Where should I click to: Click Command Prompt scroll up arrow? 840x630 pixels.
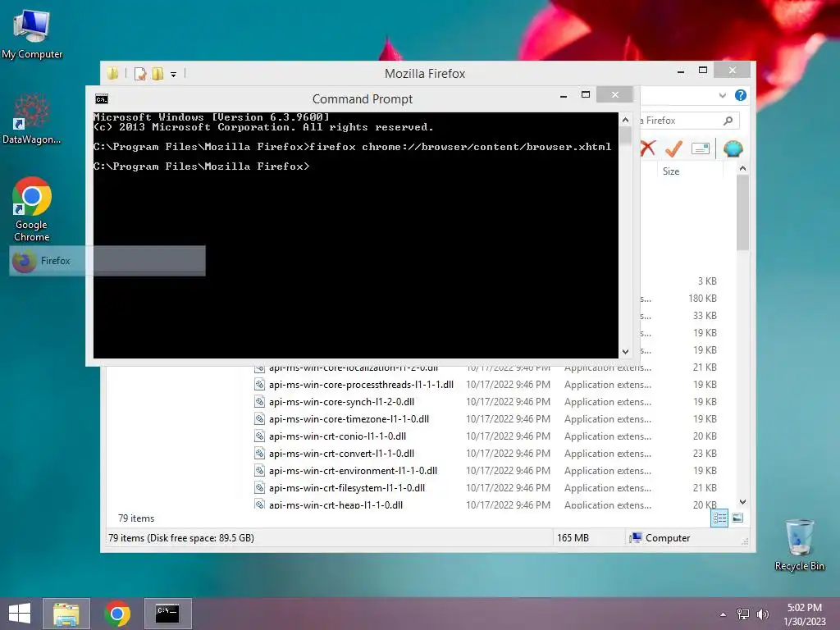[625, 120]
